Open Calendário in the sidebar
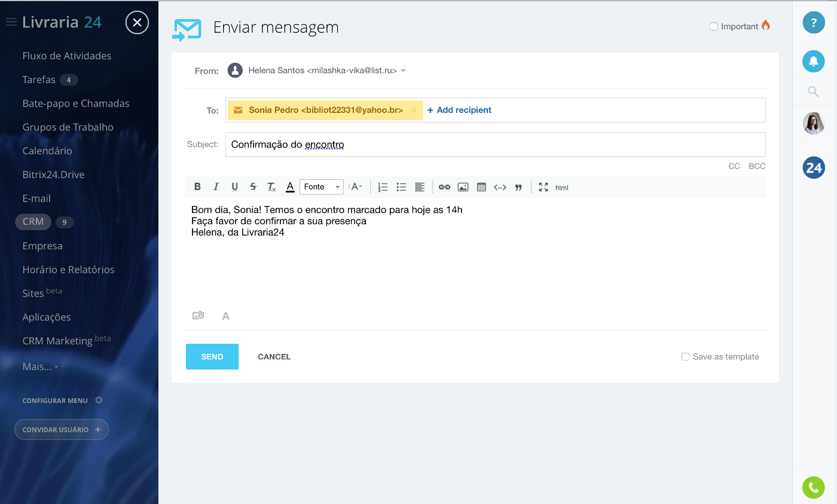This screenshot has width=837, height=504. pos(47,151)
